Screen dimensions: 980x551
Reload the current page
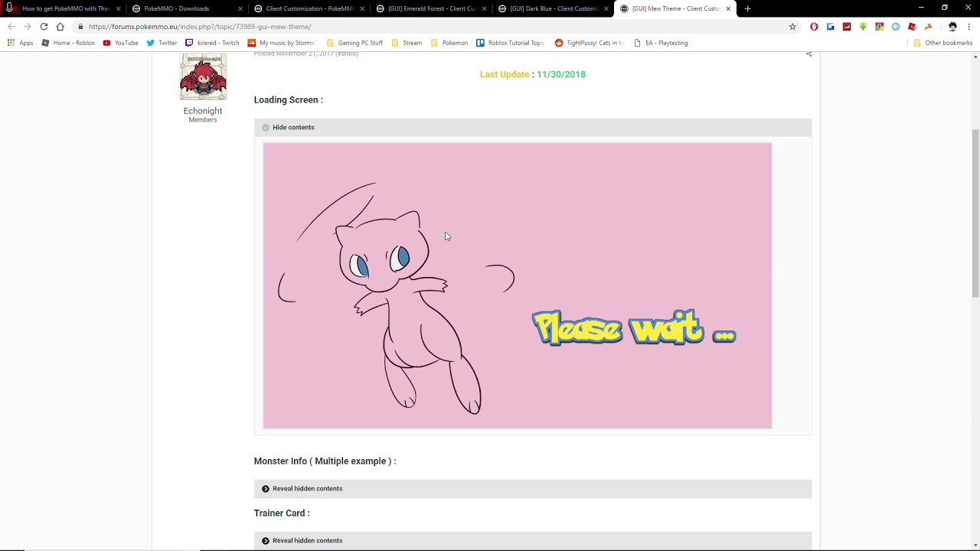[44, 27]
